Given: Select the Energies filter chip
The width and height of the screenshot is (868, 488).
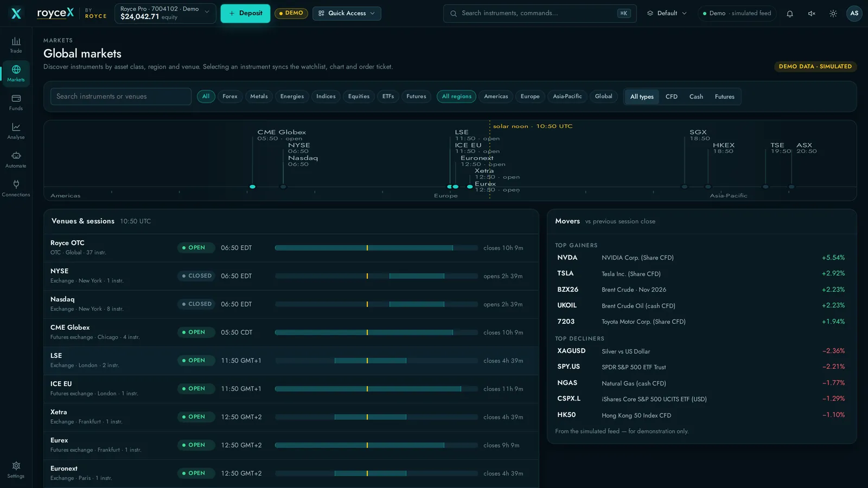Looking at the screenshot, I should click(292, 97).
